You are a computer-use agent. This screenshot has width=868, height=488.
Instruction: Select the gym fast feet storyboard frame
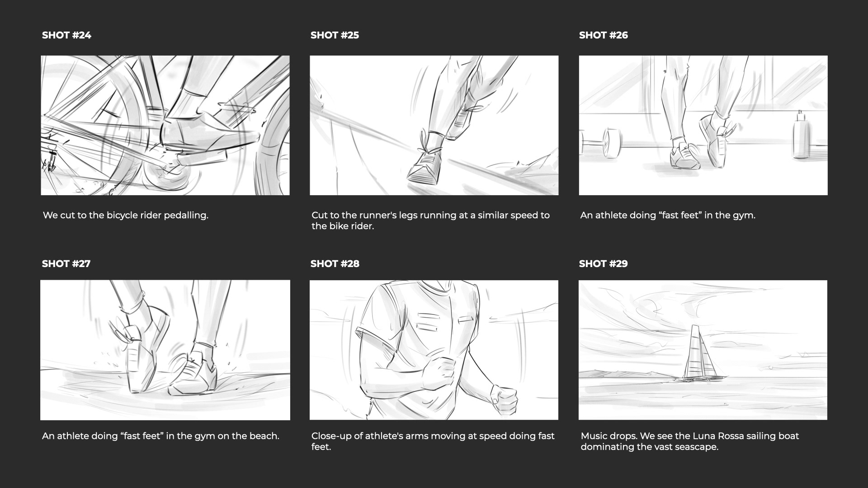click(x=703, y=125)
